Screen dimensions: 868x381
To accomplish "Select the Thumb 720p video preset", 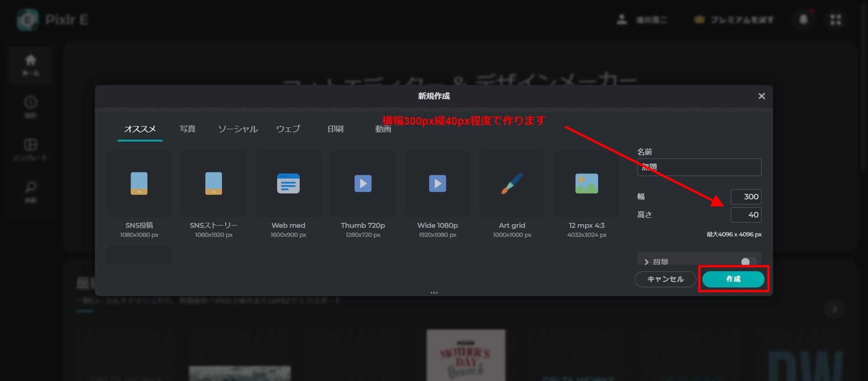I will 363,183.
